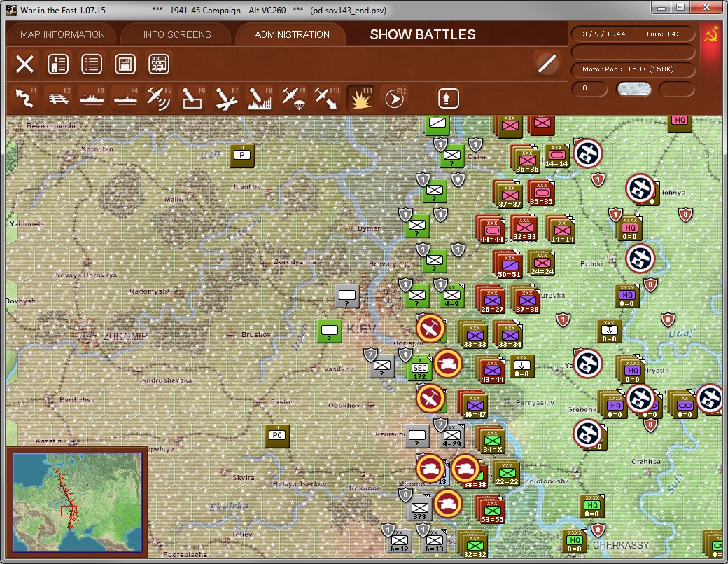Select the 36=36 unit stack
Screen dimensions: 728x564
526,159
